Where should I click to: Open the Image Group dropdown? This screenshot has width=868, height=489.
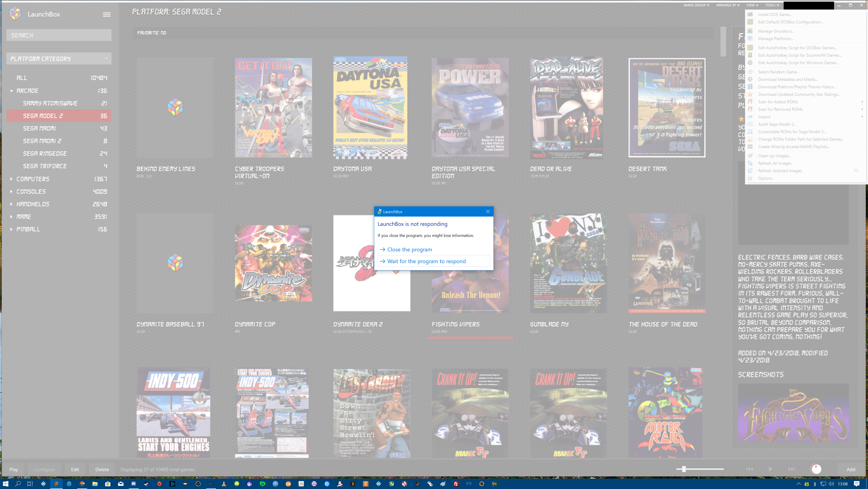point(696,5)
